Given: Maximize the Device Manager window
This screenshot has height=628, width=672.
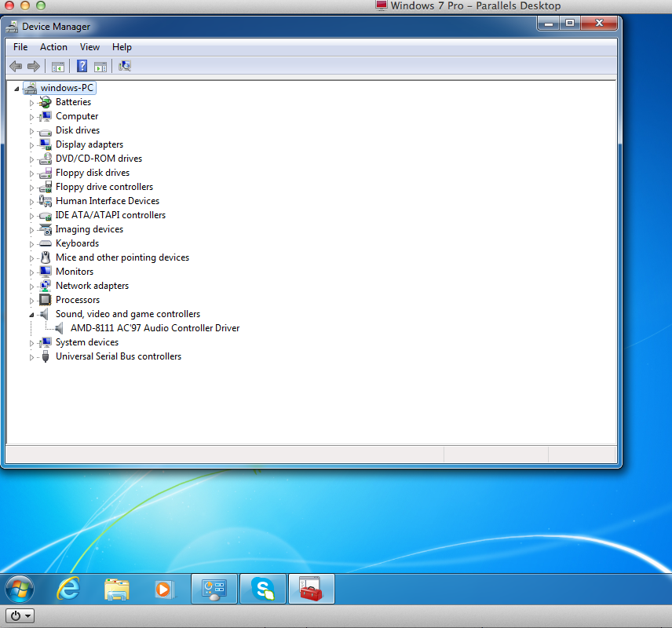Looking at the screenshot, I should pyautogui.click(x=570, y=23).
